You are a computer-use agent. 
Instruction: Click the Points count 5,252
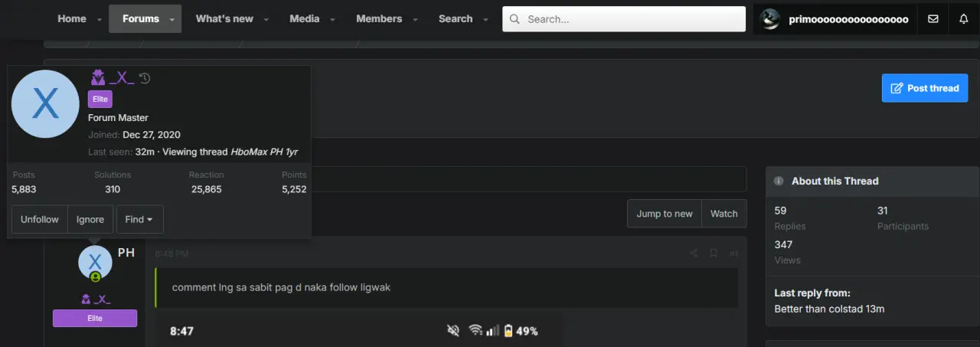[294, 189]
